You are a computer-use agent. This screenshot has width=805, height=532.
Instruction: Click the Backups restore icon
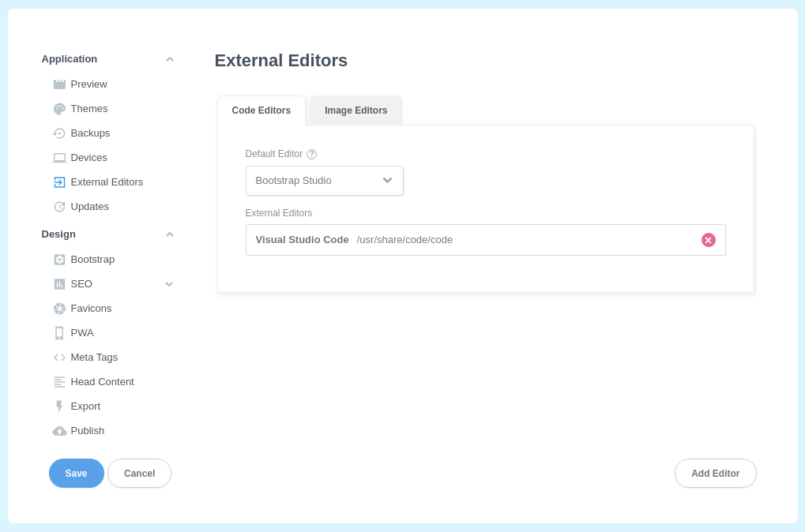click(x=59, y=133)
